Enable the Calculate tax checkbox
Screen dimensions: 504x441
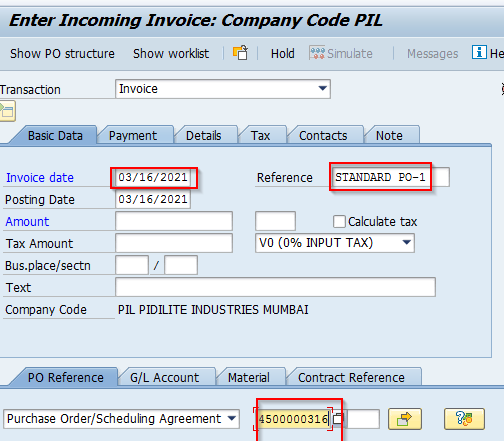(339, 221)
